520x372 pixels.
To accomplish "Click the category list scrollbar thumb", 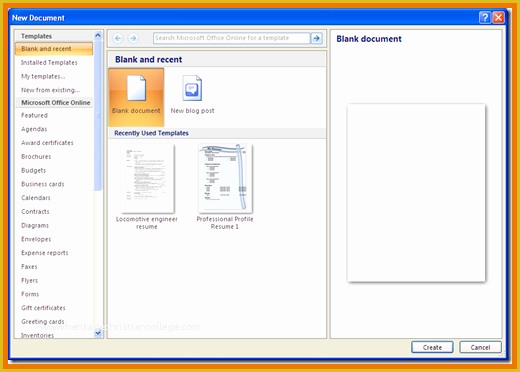I will [x=98, y=115].
